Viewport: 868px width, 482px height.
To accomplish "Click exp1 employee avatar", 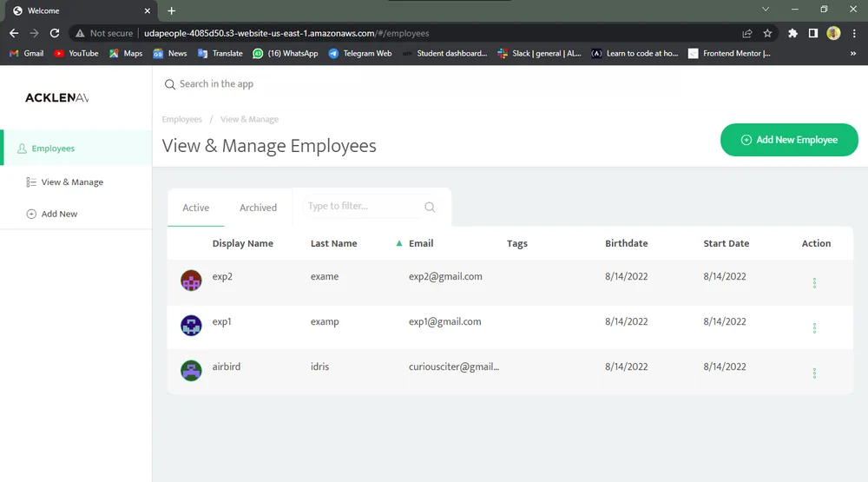I will [x=191, y=325].
